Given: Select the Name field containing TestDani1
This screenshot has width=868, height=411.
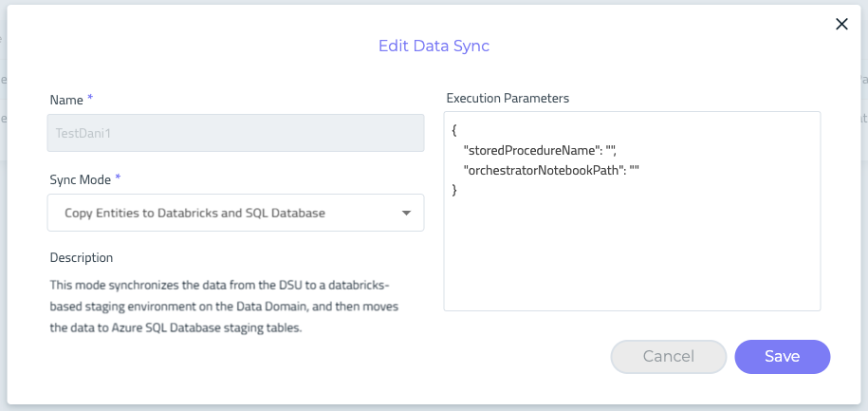Looking at the screenshot, I should tap(235, 134).
